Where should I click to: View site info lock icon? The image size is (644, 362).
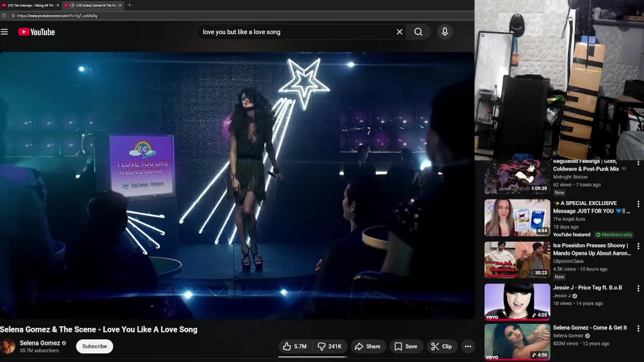pos(13,16)
